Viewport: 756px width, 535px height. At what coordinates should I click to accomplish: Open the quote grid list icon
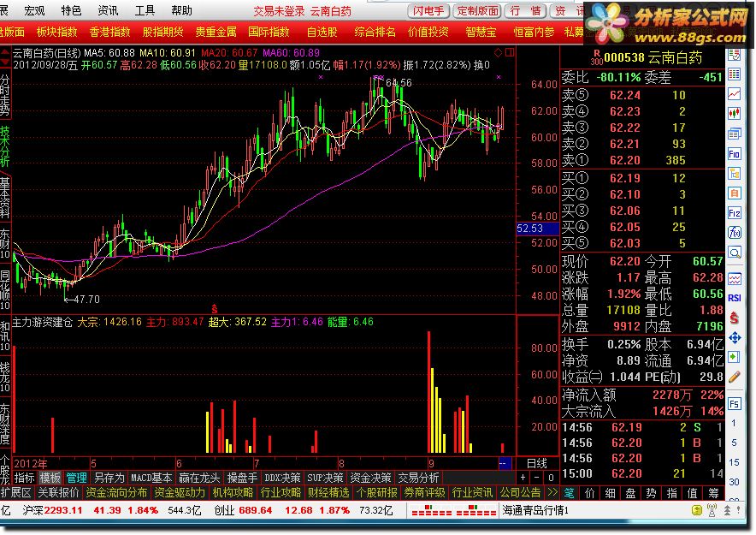(x=735, y=74)
